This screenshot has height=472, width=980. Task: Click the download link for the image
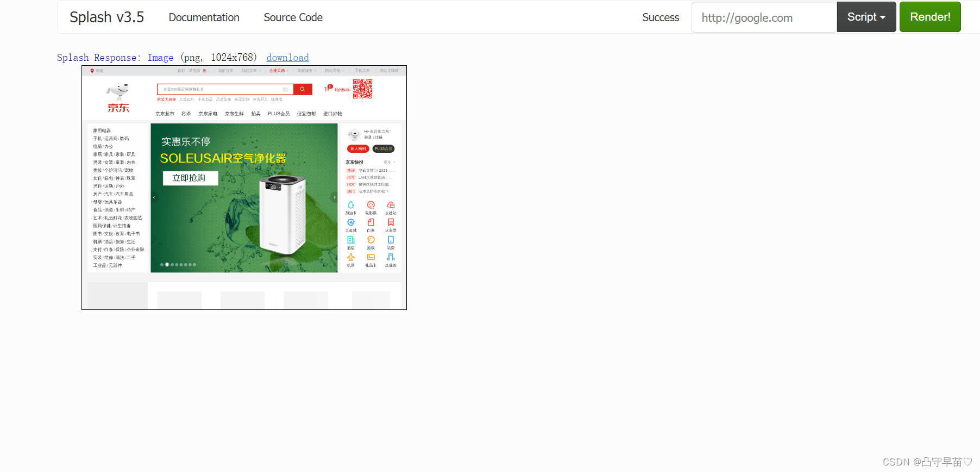pyautogui.click(x=287, y=58)
